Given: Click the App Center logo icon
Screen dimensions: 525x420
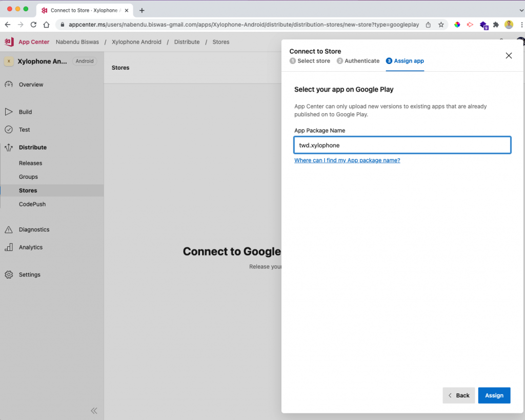Looking at the screenshot, I should [9, 42].
